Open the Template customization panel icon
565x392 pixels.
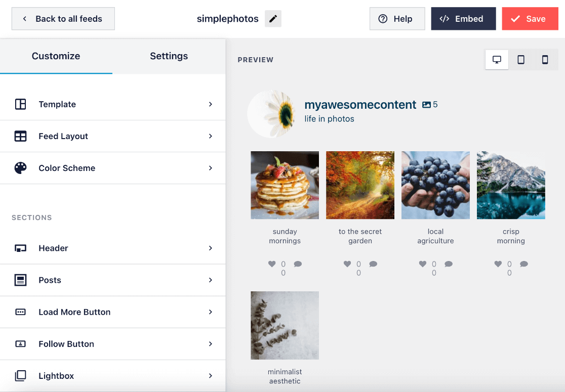(21, 104)
